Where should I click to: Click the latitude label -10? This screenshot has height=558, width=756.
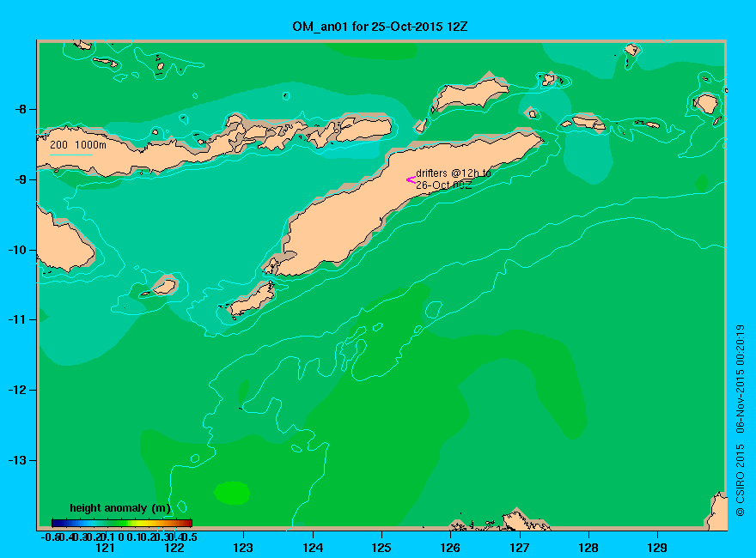click(17, 250)
